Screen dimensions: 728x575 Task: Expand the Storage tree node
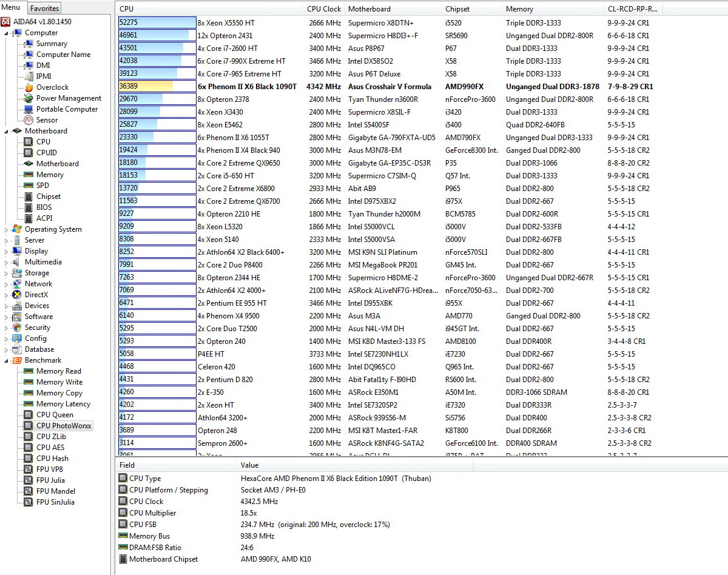pyautogui.click(x=7, y=273)
